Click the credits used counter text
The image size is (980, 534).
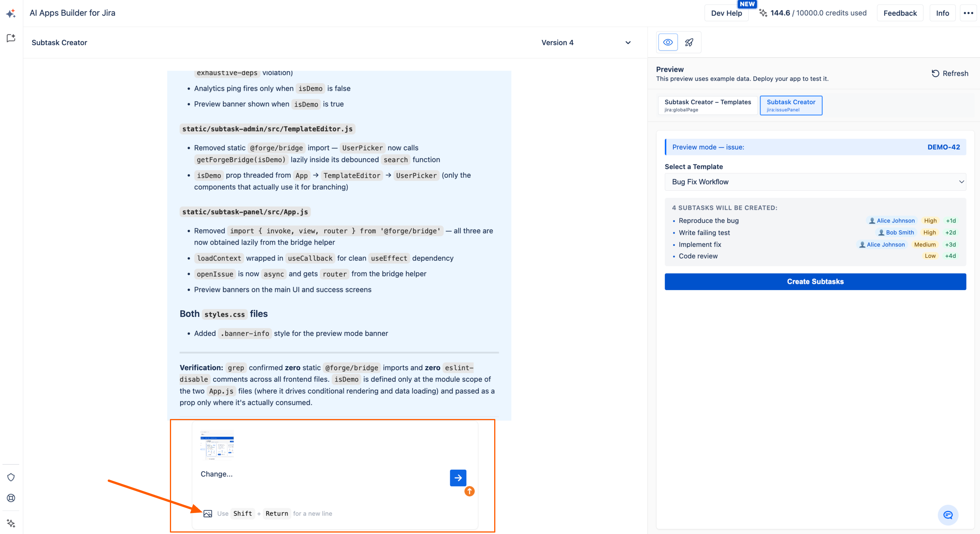click(x=818, y=13)
